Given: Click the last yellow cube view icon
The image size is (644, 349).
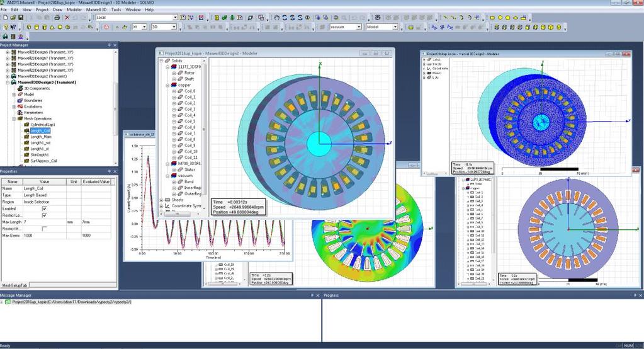Looking at the screenshot, I should [559, 27].
